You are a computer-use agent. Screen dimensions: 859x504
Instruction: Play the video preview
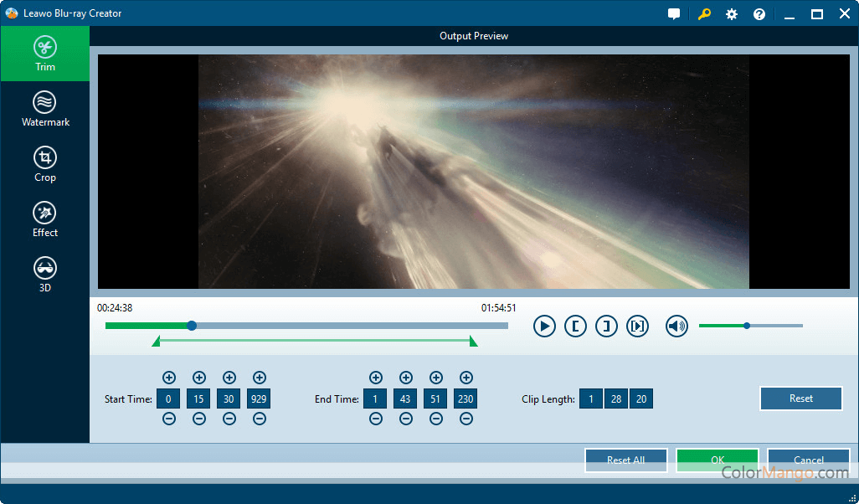(x=544, y=326)
